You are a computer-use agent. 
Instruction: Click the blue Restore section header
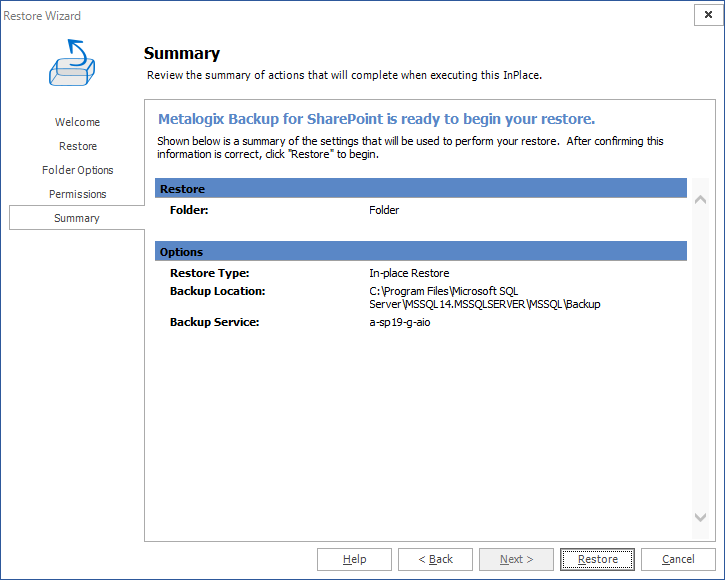click(x=421, y=189)
